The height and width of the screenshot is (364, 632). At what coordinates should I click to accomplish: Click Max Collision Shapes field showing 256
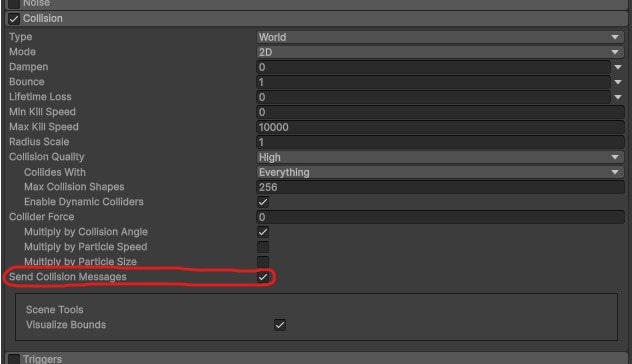pyautogui.click(x=440, y=187)
